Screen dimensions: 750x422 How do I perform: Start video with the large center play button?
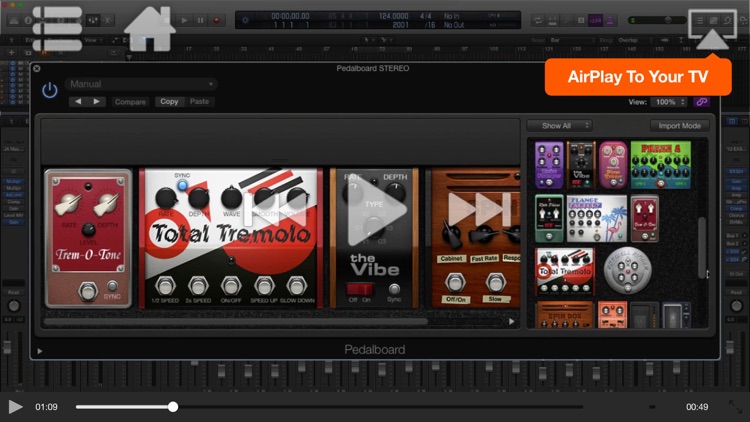pos(377,209)
